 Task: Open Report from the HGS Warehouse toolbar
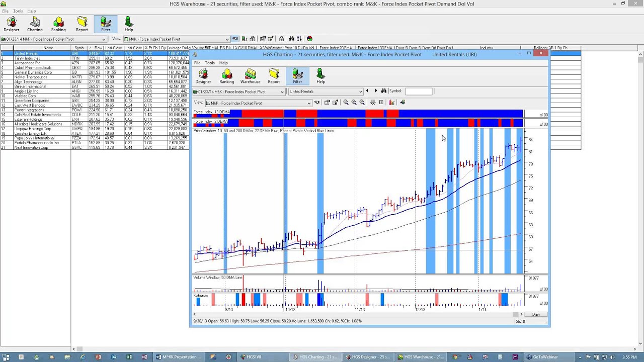pos(82,24)
